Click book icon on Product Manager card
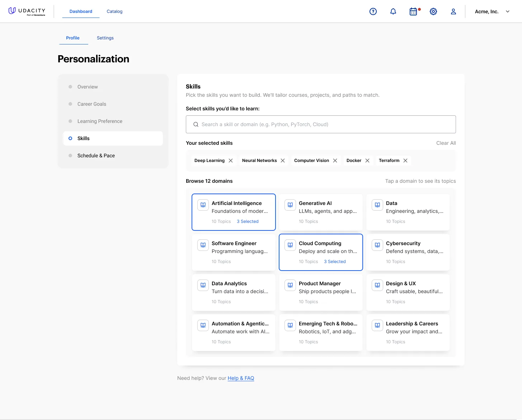The width and height of the screenshot is (522, 420). coord(290,285)
